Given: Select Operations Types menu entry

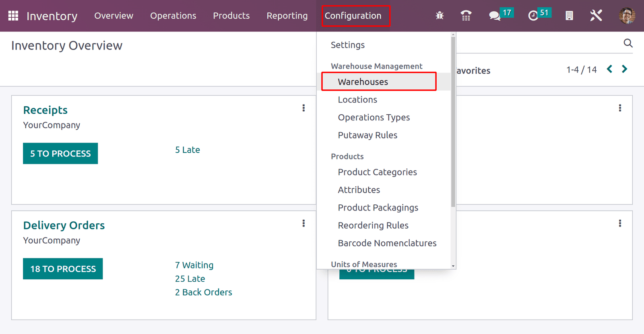Looking at the screenshot, I should tap(374, 118).
